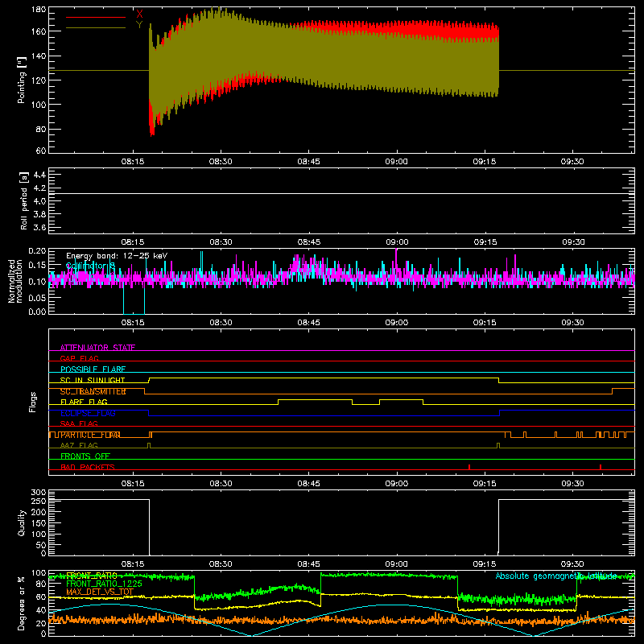644x644 pixels.
Task: Click 09:00 tick label under Pointing plot
Action: (397, 162)
